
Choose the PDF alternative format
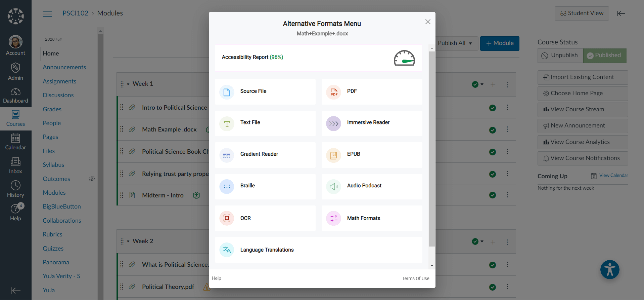(x=372, y=91)
